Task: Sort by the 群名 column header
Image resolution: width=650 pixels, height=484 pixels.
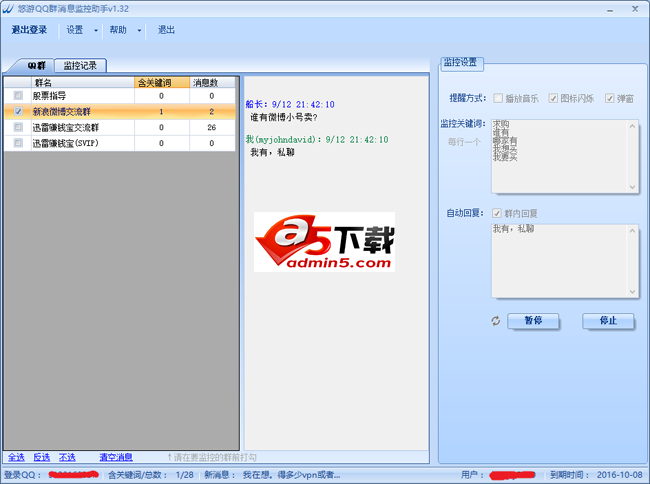Action: point(82,82)
